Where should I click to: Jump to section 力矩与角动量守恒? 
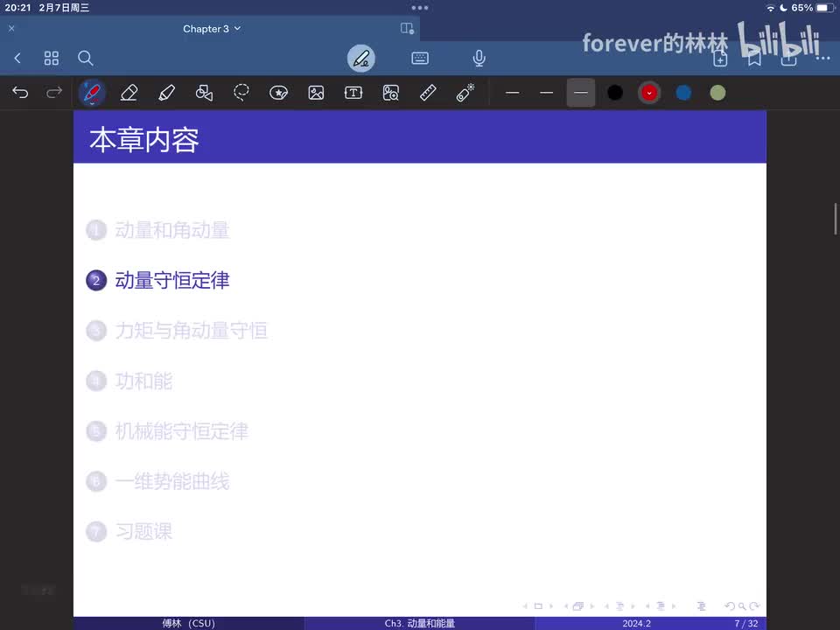(192, 331)
